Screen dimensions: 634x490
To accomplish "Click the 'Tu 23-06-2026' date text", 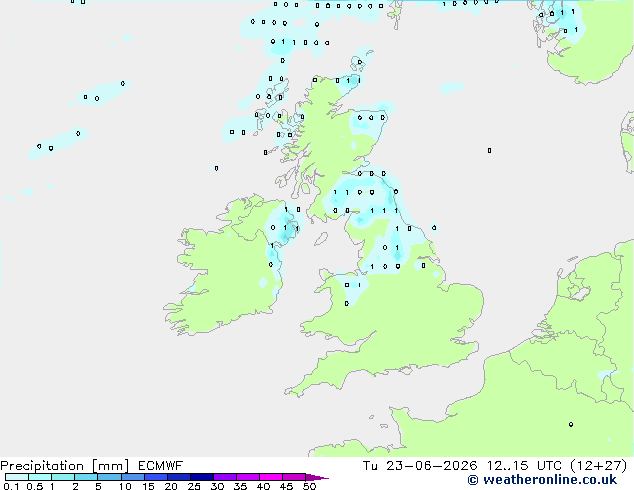I will pyautogui.click(x=420, y=466).
